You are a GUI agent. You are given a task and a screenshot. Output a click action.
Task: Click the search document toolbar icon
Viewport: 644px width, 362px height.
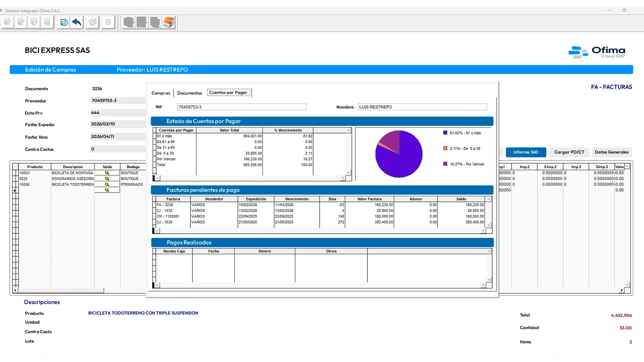click(47, 22)
